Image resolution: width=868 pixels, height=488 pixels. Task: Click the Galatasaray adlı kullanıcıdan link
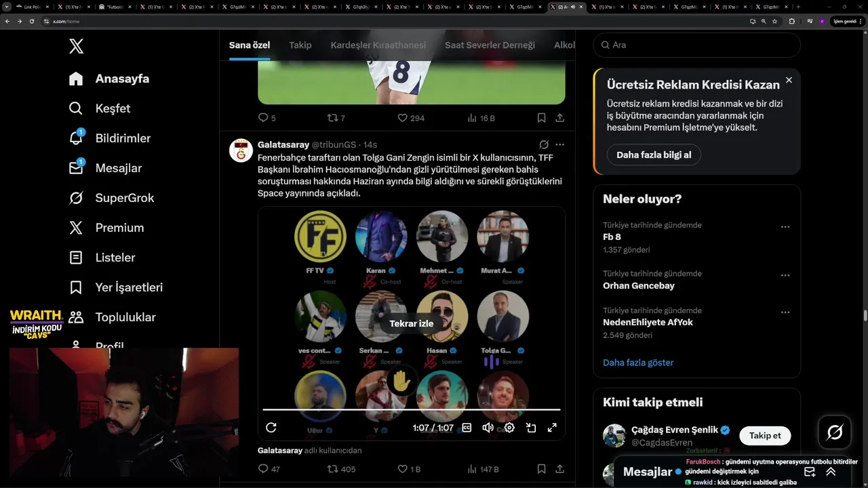pos(310,450)
